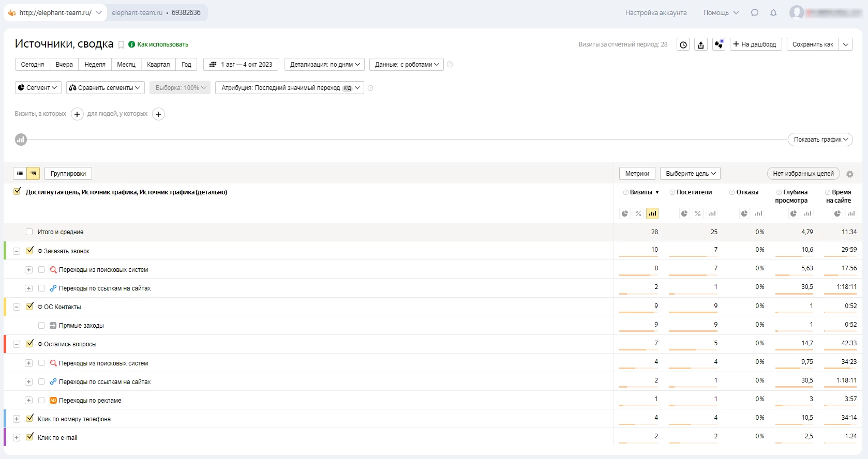Select pie chart icon under Визиты column
This screenshot has width=868, height=459.
point(625,213)
